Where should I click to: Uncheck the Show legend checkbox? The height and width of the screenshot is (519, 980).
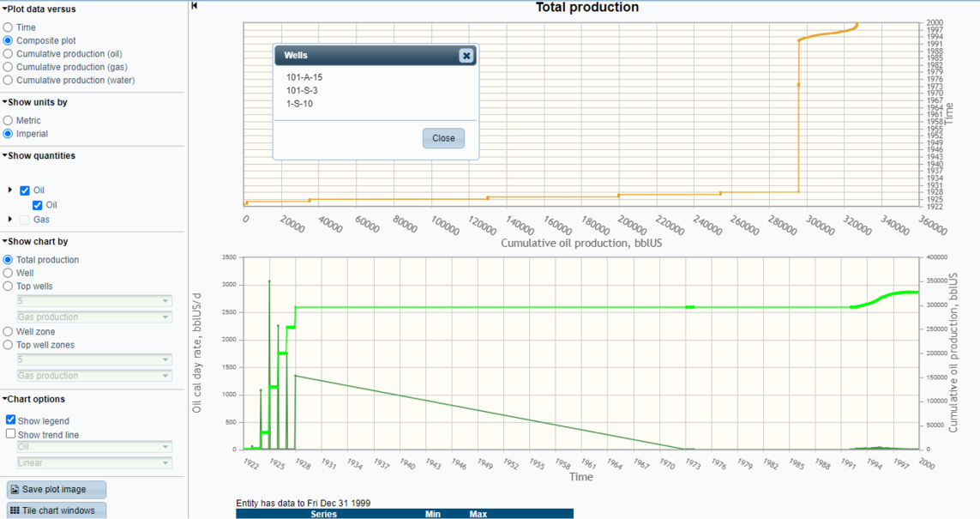11,420
